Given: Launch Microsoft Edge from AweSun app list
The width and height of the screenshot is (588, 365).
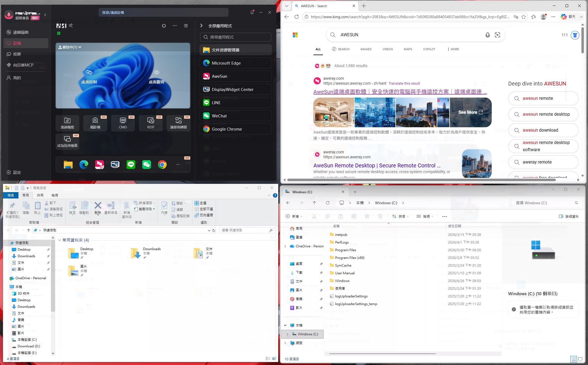Looking at the screenshot, I should click(x=236, y=63).
